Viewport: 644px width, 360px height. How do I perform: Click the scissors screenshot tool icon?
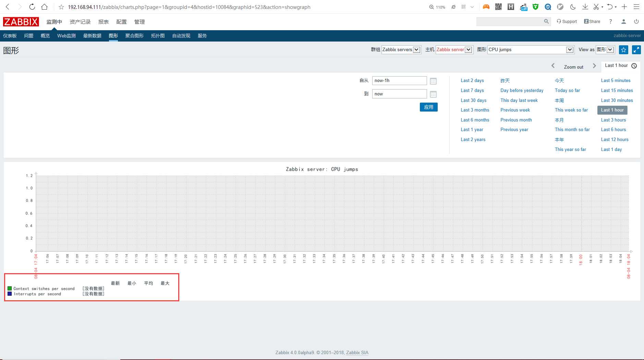596,7
